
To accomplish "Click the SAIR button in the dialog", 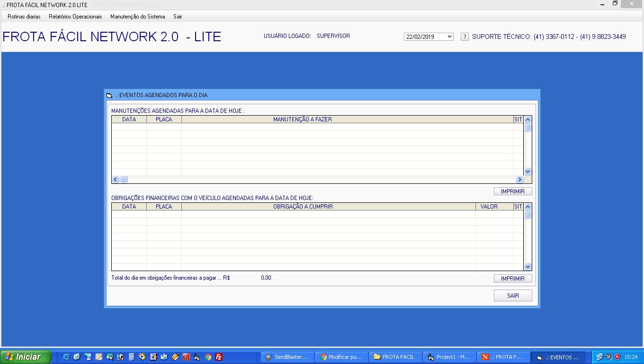I will point(513,295).
